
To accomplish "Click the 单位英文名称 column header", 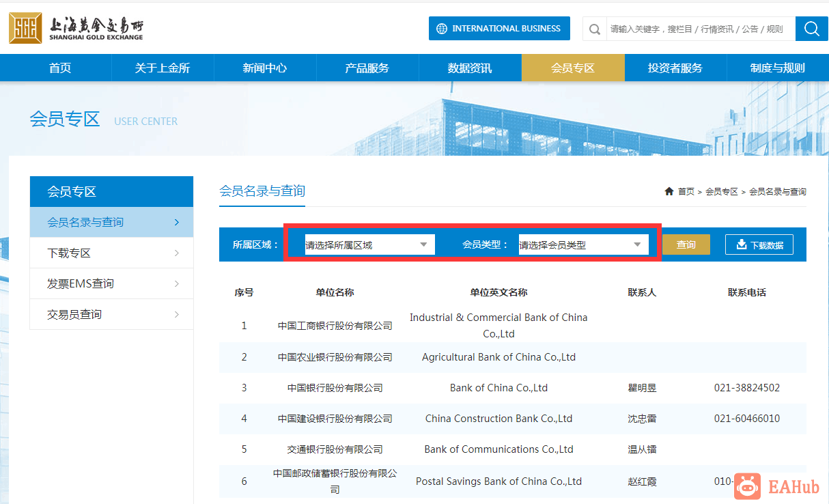I will click(498, 292).
